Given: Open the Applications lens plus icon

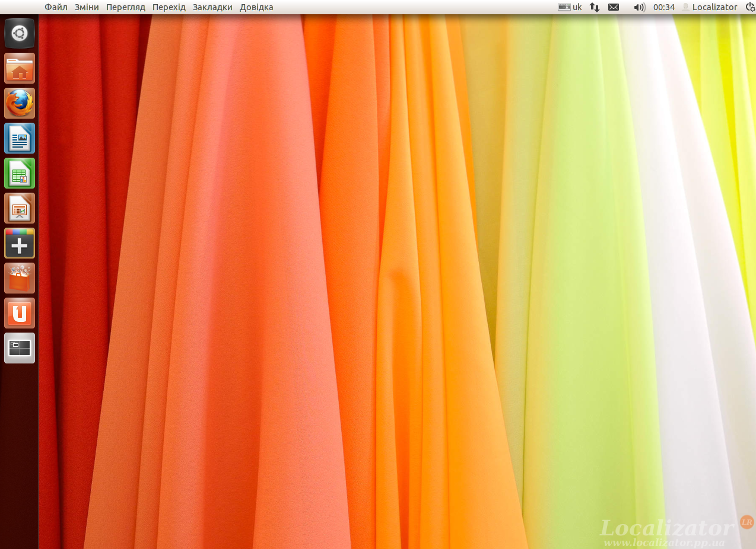Looking at the screenshot, I should (20, 243).
